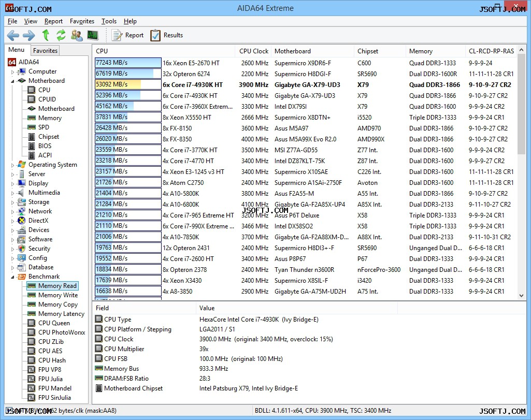
Task: Click the highlighted 53092 MB/s bar
Action: tap(128, 84)
